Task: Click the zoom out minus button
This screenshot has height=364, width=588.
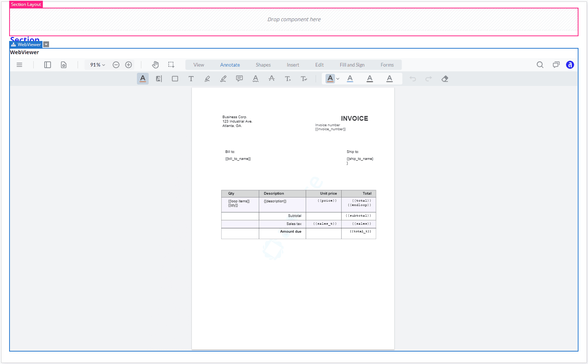Action: (x=116, y=65)
